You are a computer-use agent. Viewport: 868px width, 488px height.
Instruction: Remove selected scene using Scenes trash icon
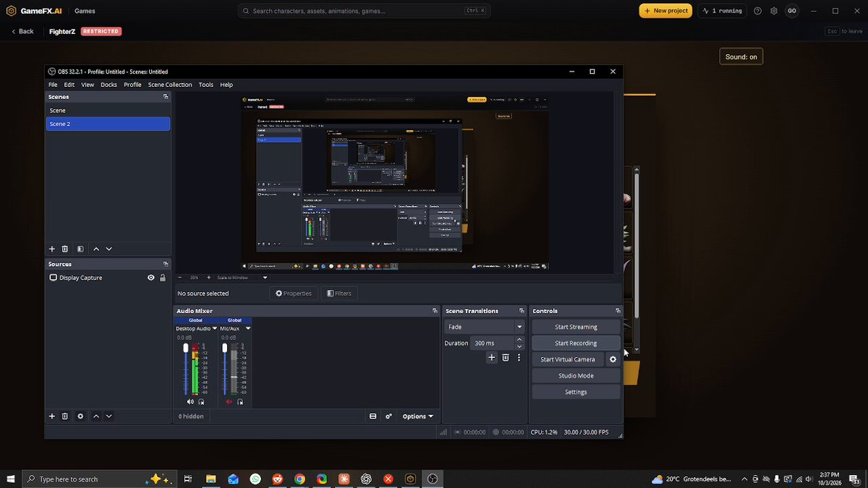[x=65, y=249]
